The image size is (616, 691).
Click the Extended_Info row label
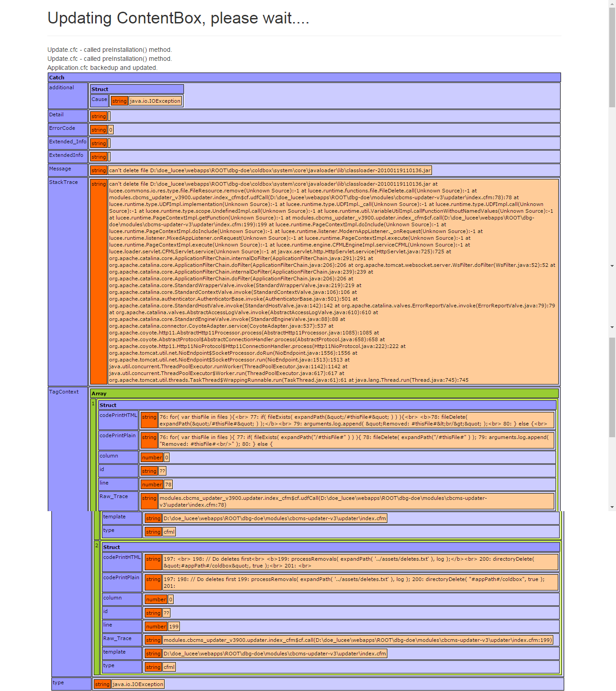point(68,142)
